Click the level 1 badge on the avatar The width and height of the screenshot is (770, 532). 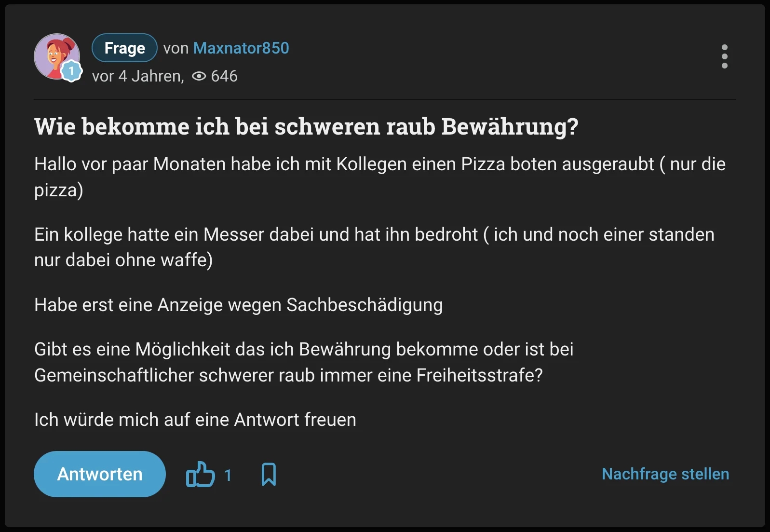tap(72, 71)
